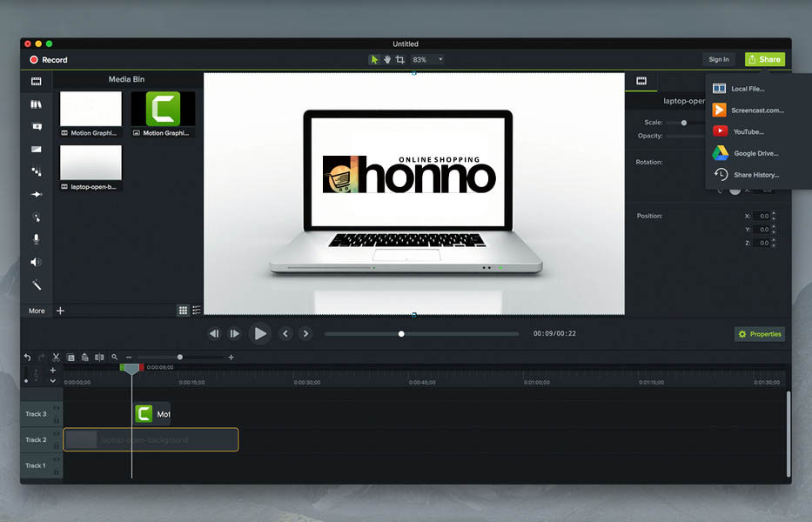Image resolution: width=812 pixels, height=522 pixels.
Task: Click the Properties button
Action: tap(760, 334)
